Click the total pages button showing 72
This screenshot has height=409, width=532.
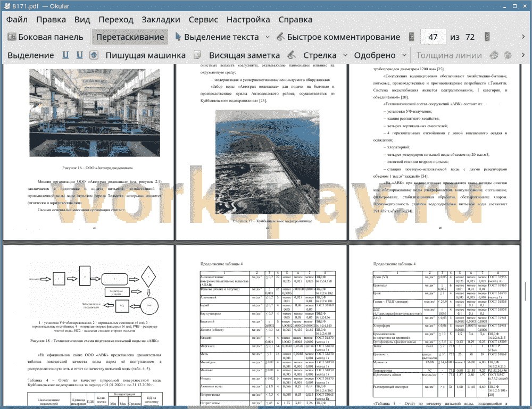tap(470, 37)
